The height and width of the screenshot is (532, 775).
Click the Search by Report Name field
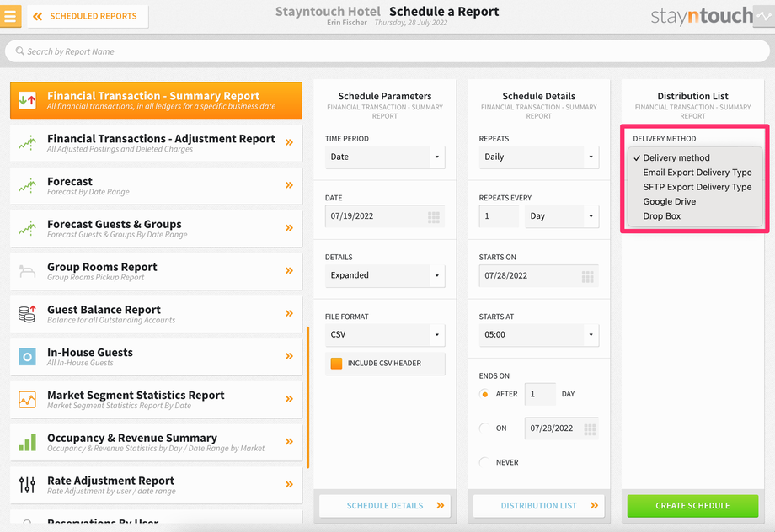[x=387, y=51]
